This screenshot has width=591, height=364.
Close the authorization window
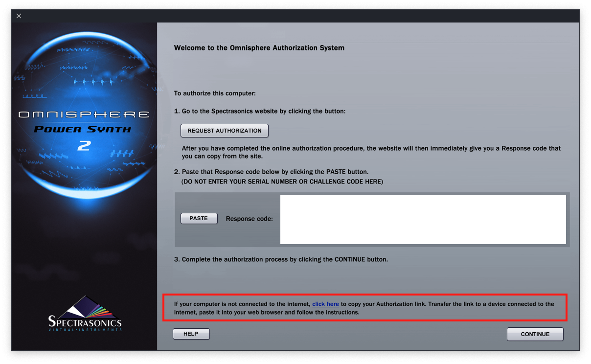click(x=19, y=16)
